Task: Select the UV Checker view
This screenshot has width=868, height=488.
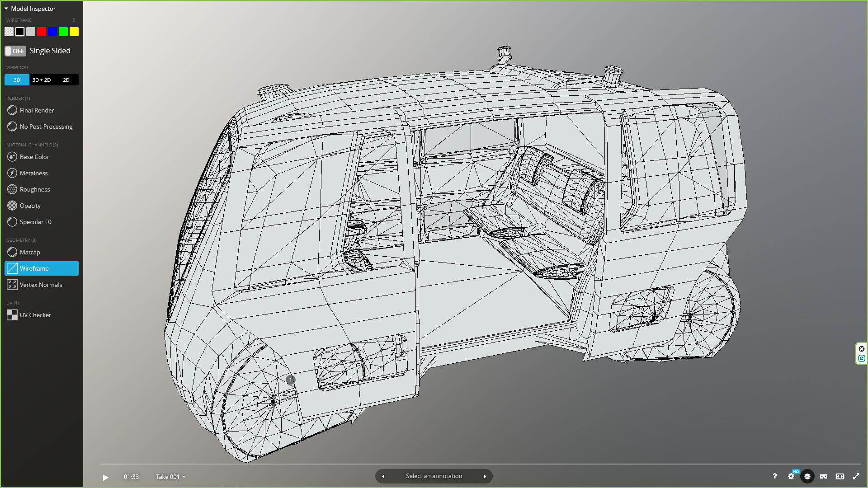Action: 35,315
